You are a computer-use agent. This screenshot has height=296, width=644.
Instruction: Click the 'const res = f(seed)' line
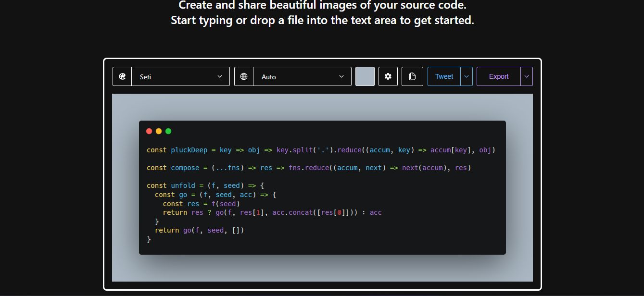coord(202,203)
